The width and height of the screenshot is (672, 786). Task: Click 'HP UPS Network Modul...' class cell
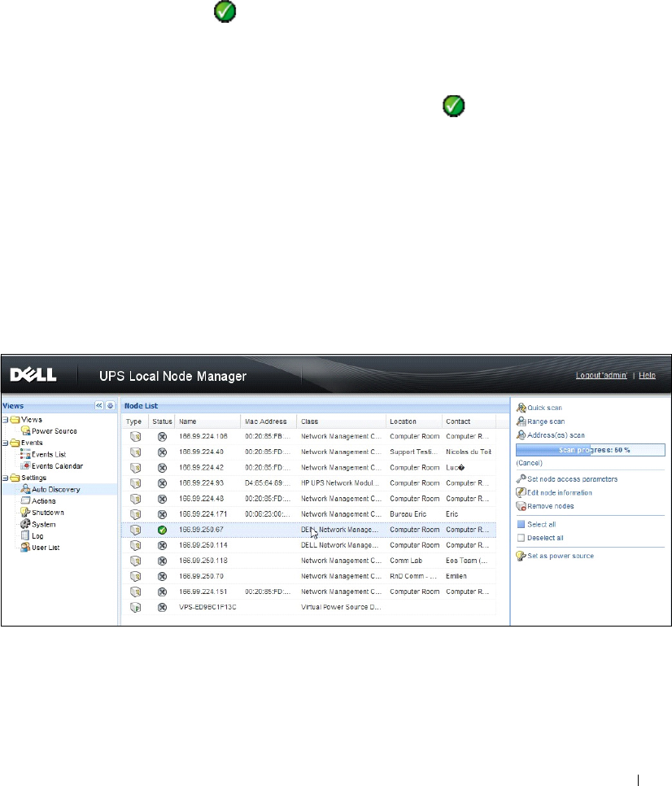[x=340, y=483]
